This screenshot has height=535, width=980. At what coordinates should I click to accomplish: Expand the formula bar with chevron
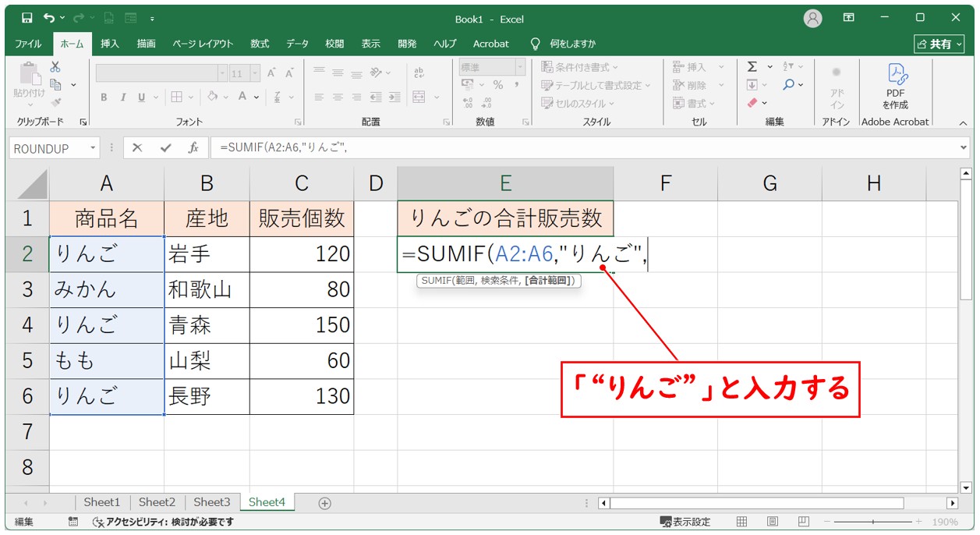964,148
